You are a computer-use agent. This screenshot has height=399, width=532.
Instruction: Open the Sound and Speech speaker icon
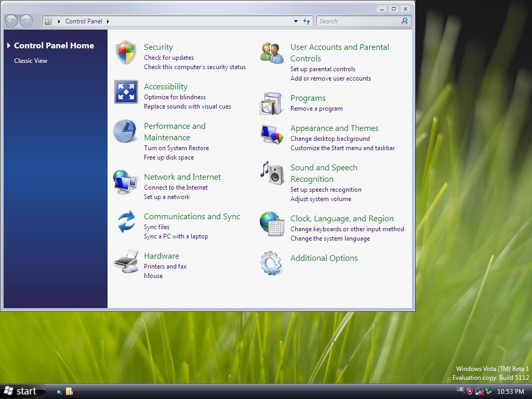[x=272, y=173]
